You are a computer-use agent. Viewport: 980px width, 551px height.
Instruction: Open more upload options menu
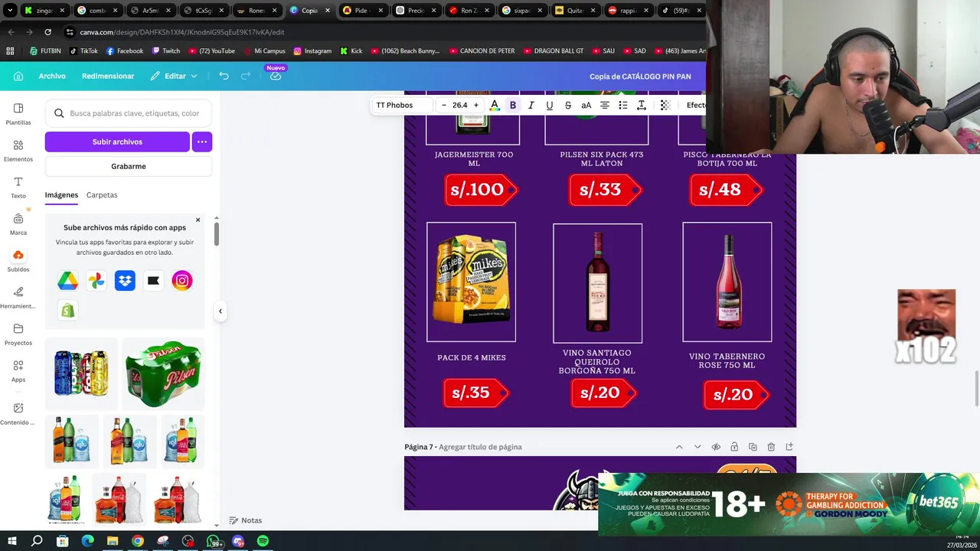202,142
